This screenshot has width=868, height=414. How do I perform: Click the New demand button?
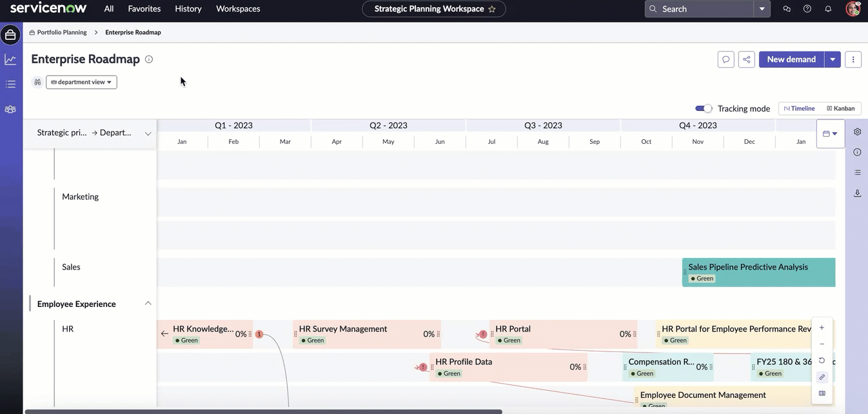pos(791,59)
